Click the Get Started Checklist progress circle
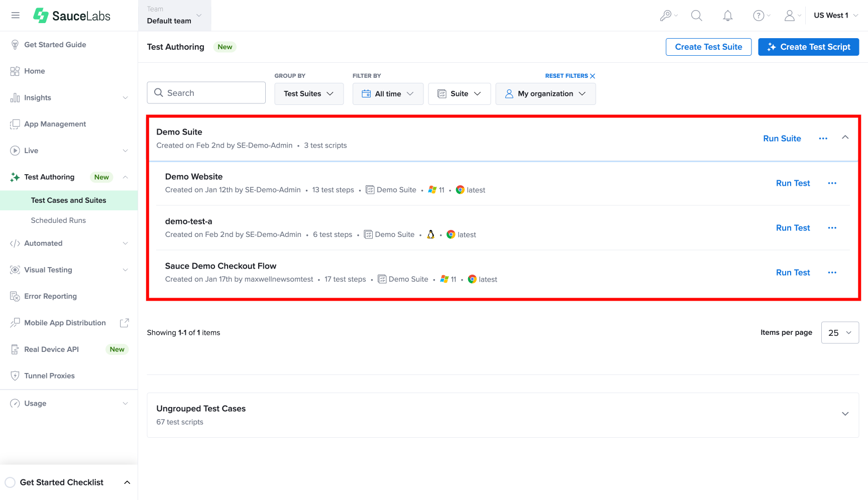 click(x=10, y=482)
